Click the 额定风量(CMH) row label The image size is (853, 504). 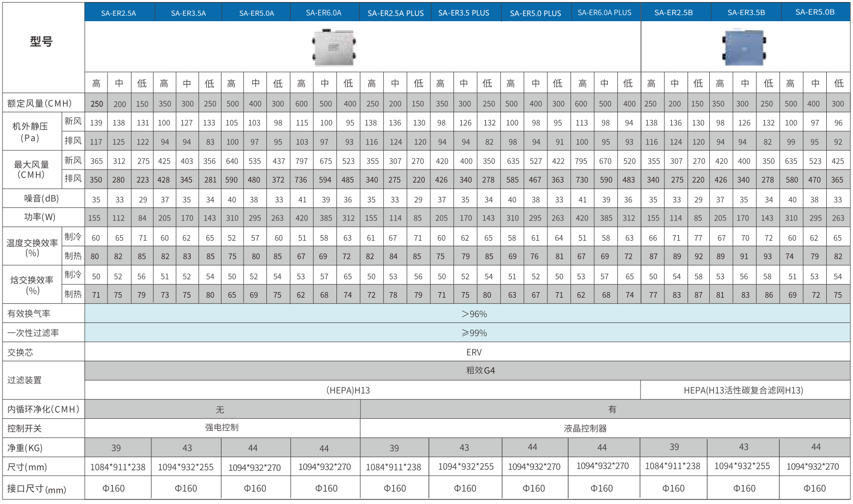[x=39, y=103]
